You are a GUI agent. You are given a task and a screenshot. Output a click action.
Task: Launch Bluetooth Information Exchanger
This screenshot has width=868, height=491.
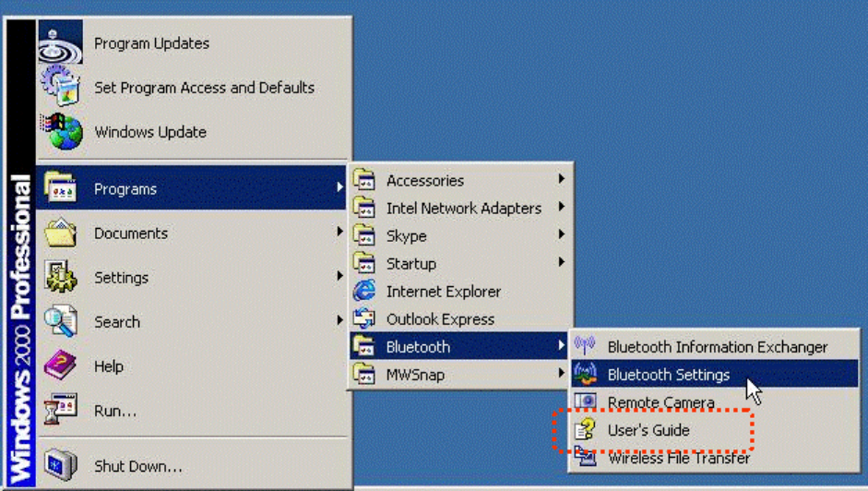click(715, 346)
